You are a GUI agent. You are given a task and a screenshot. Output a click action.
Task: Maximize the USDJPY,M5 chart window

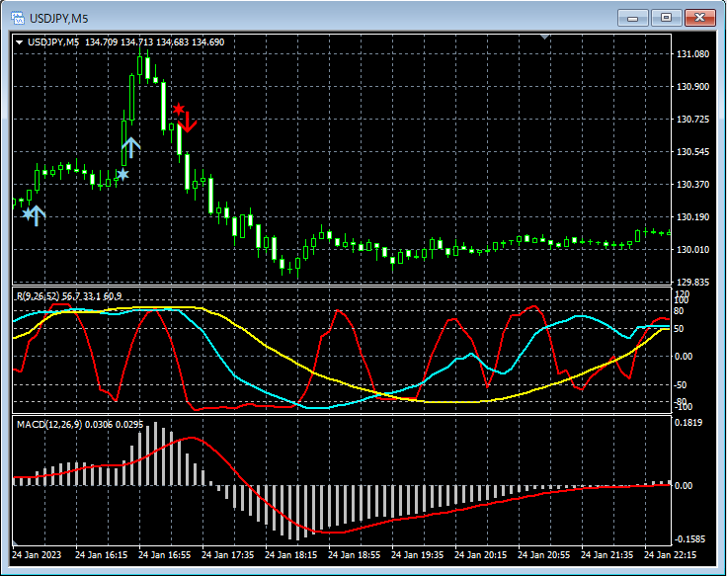666,18
